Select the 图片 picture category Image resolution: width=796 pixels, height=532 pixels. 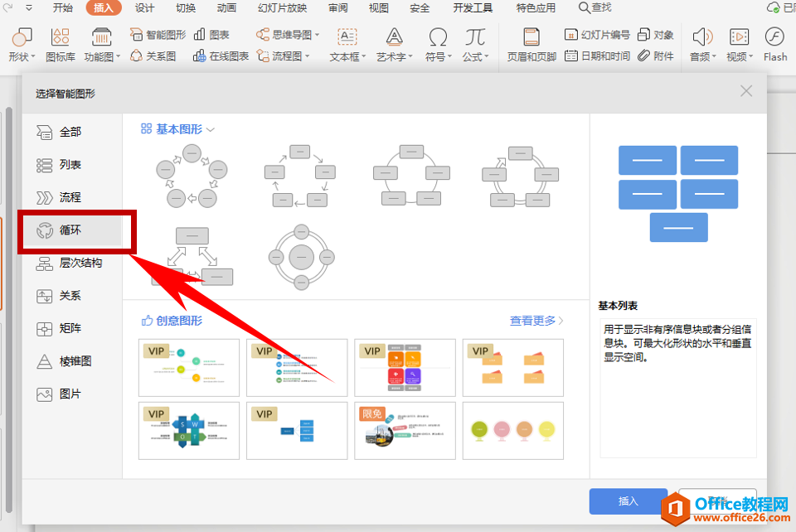71,394
